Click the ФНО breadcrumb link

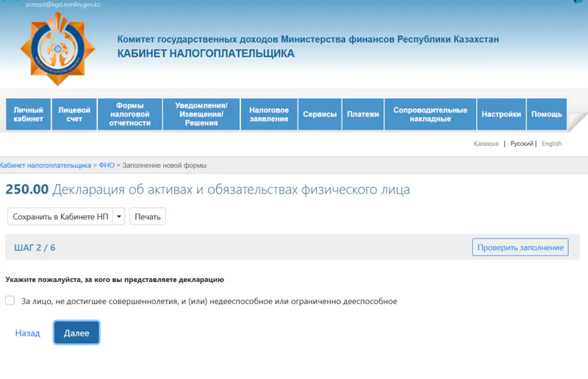click(x=108, y=165)
